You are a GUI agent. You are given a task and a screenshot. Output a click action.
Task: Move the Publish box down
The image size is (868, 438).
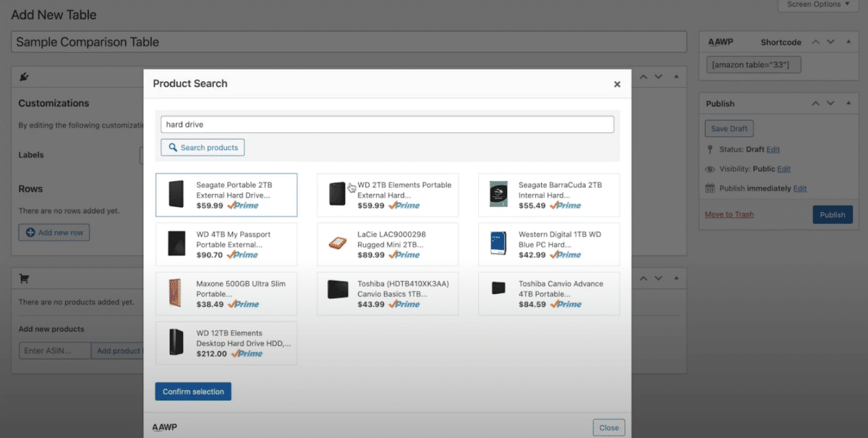(x=830, y=104)
